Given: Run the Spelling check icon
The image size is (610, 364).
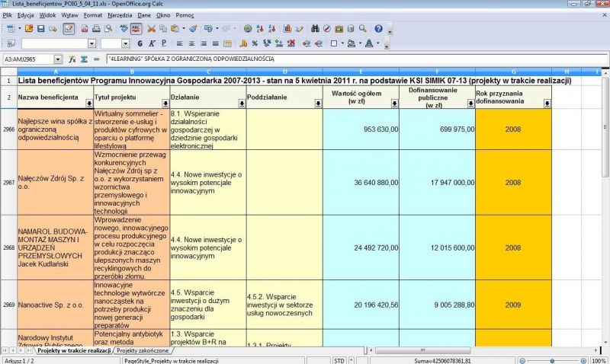Looking at the screenshot, I should point(124,29).
